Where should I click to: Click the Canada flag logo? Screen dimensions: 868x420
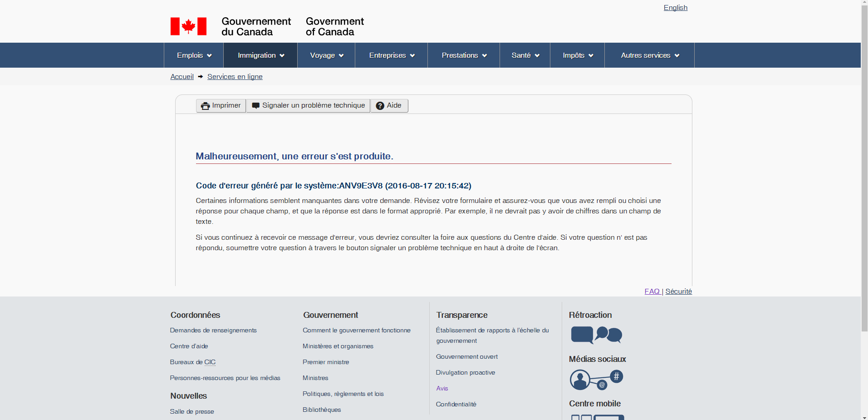pyautogui.click(x=188, y=26)
